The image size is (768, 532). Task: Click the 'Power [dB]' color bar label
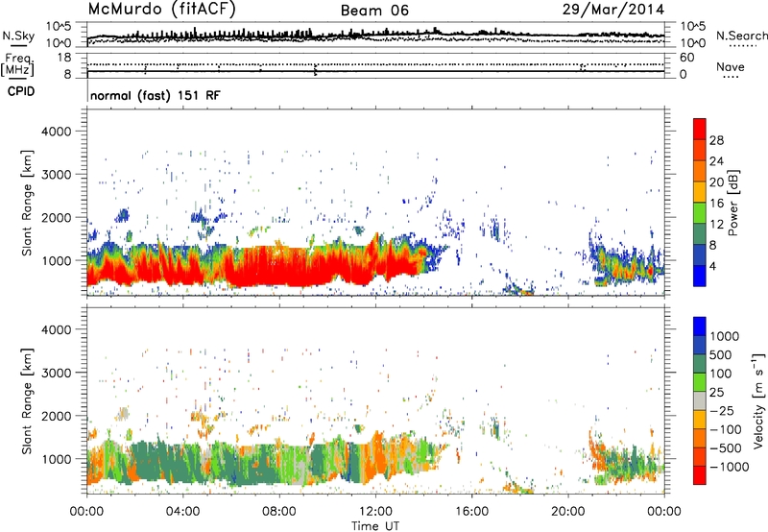[x=732, y=203]
